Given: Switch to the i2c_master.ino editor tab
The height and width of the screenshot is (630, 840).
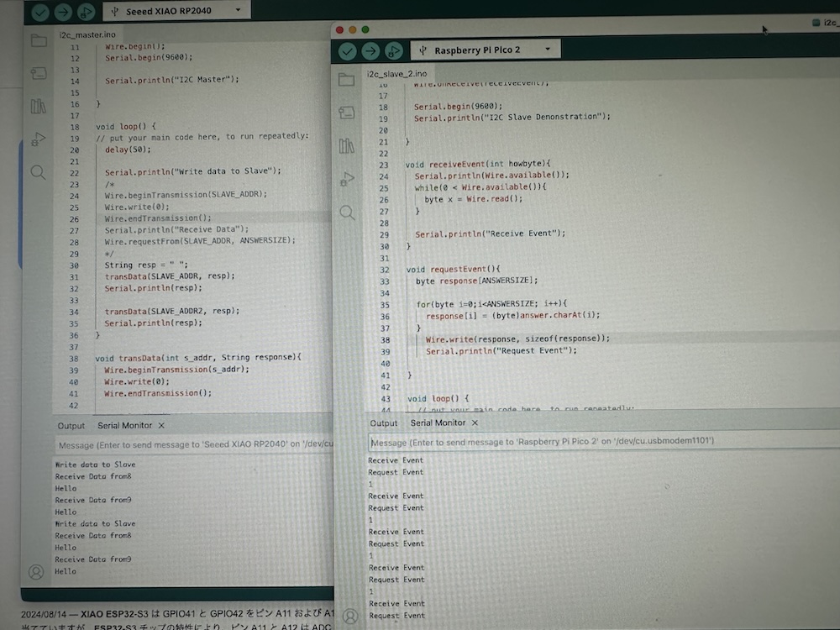Looking at the screenshot, I should (x=87, y=35).
